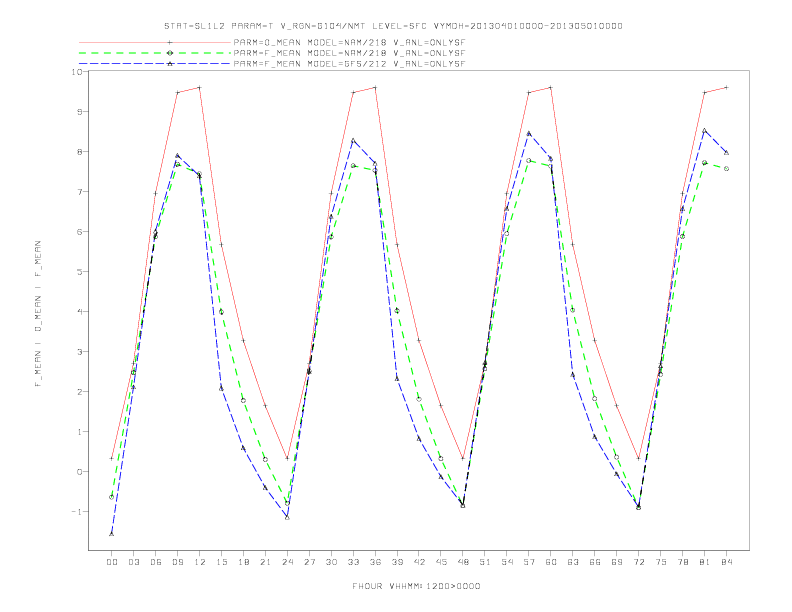Screen dimensions: 792x612
Task: Click x-axis tick label 36
Action: pyautogui.click(x=375, y=562)
